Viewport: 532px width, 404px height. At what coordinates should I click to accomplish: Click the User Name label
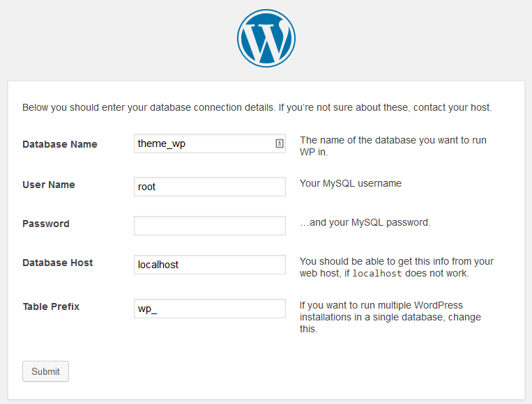[49, 185]
